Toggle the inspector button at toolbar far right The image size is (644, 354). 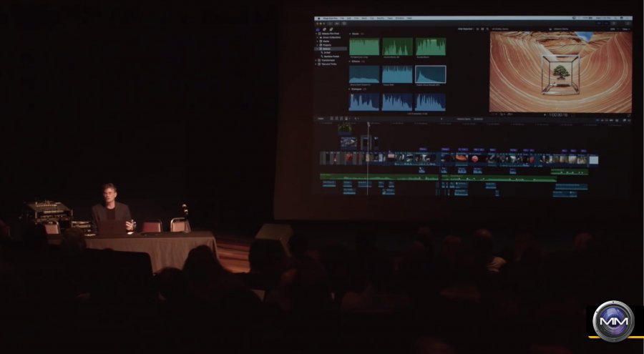tap(628, 24)
